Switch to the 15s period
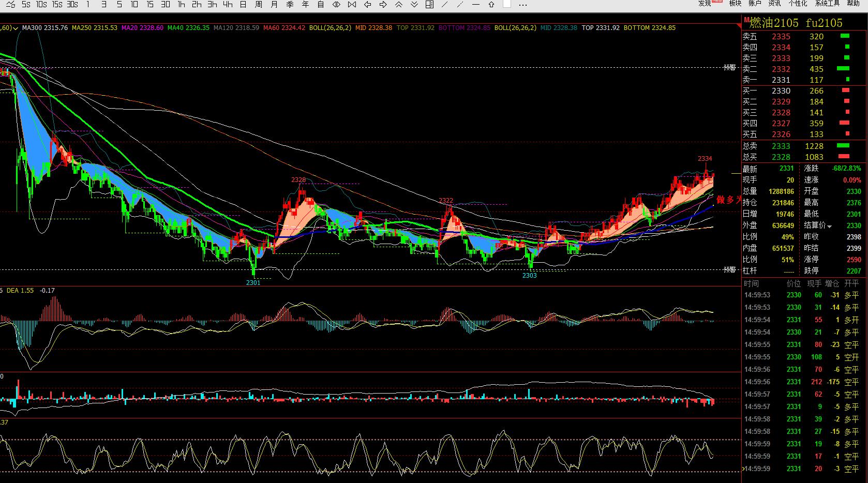This screenshot has height=483, width=868. pos(57,4)
